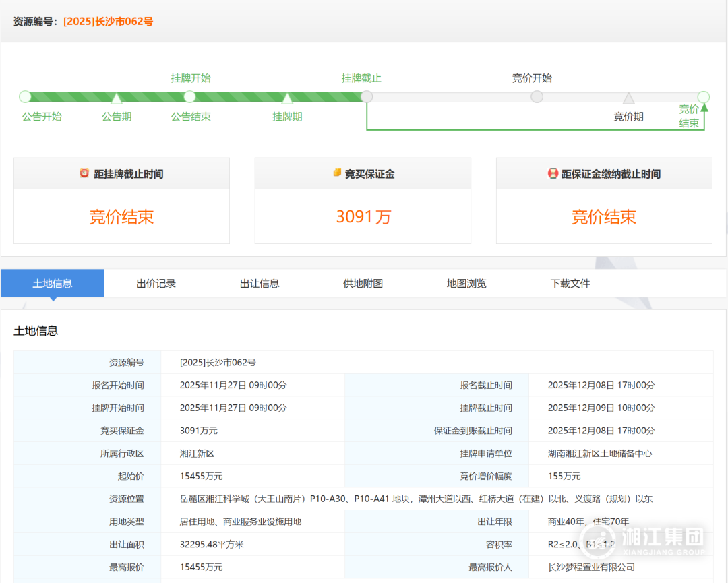Viewport: 728px width, 583px height.
Task: Click the 挂牌开始 circle node on timeline
Action: tap(190, 96)
